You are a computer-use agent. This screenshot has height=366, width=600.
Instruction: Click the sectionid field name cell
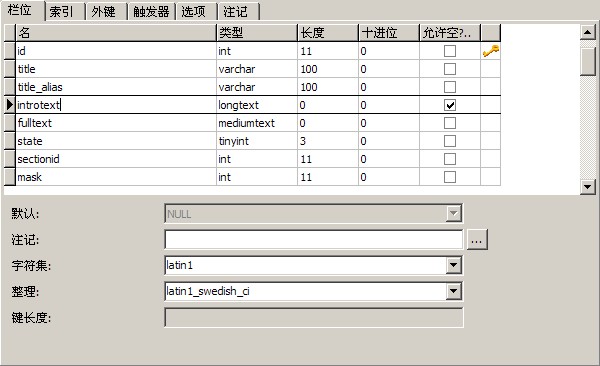point(116,159)
